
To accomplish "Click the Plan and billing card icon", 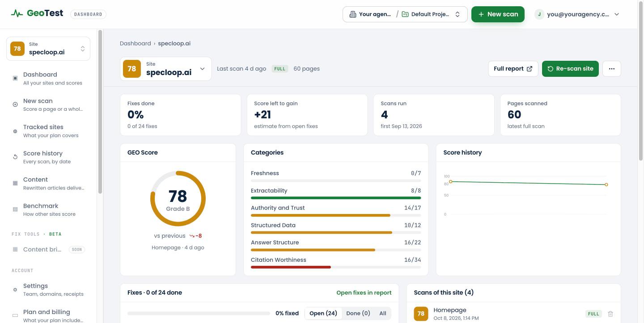I will tap(15, 315).
